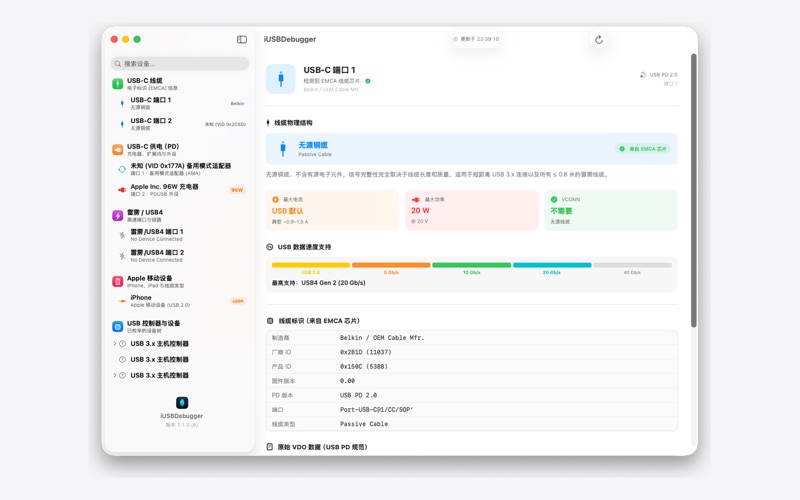Click the yellow USB 2.0 speed bar
This screenshot has height=500, width=800.
(x=311, y=265)
